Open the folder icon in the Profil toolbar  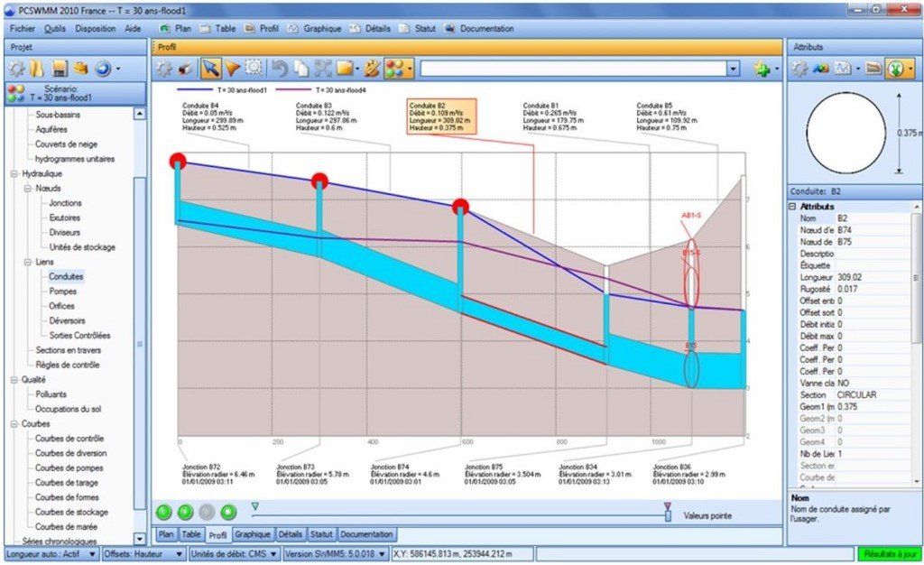point(346,68)
